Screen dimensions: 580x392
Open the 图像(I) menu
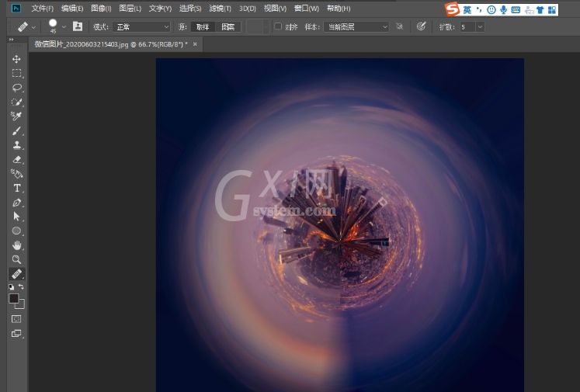point(101,8)
